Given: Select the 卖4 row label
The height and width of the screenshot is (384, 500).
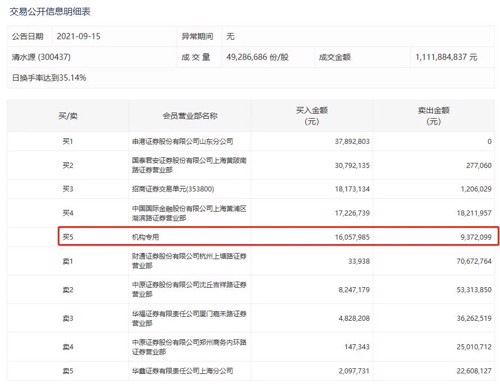Looking at the screenshot, I should tap(68, 347).
